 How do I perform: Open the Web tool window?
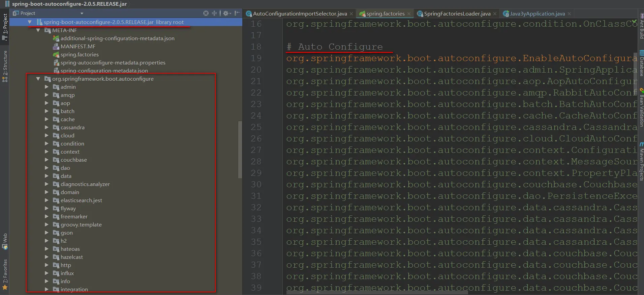pos(5,241)
